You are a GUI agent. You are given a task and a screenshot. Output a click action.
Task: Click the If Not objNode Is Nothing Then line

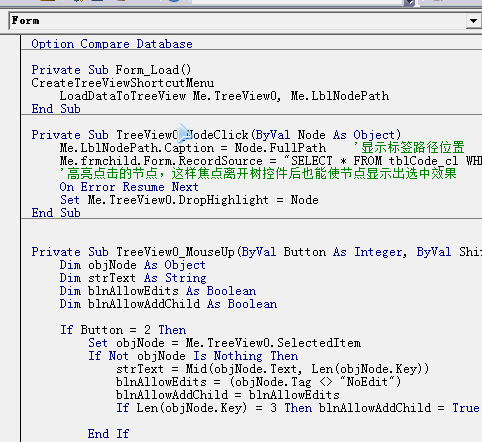[x=193, y=356]
